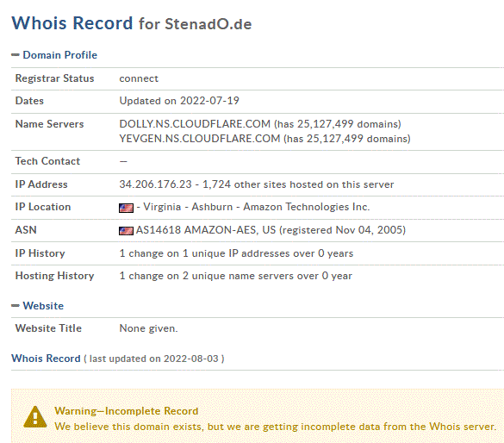This screenshot has height=443, width=504.
Task: View 1,724 other sites hosted on server
Action: tap(298, 184)
